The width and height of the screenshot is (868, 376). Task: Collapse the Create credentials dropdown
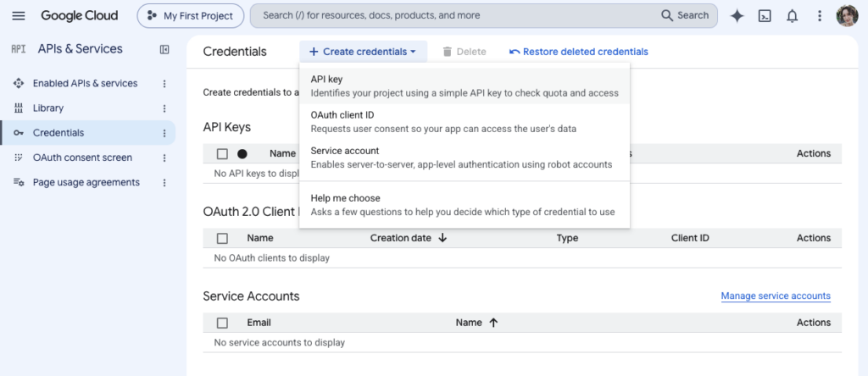(x=363, y=52)
